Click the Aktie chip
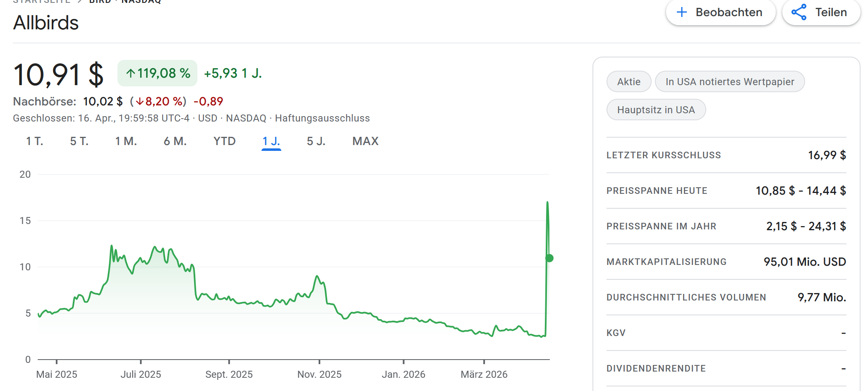868x391 pixels. (628, 82)
